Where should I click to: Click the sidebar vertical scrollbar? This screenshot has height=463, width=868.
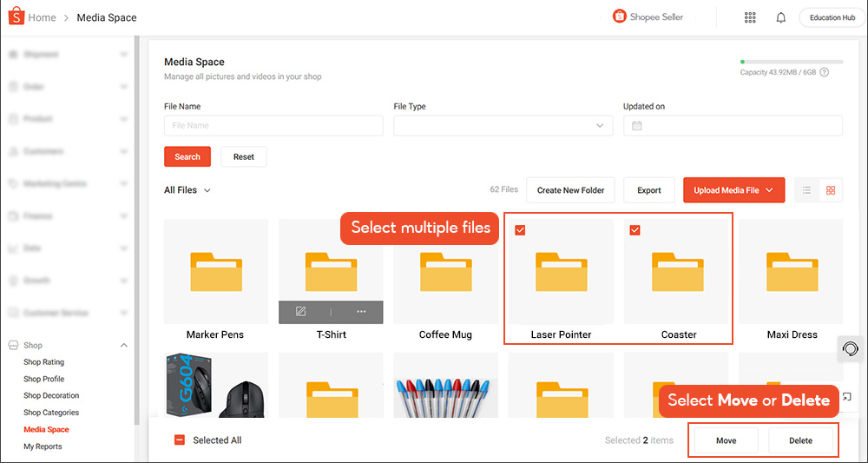[137, 230]
